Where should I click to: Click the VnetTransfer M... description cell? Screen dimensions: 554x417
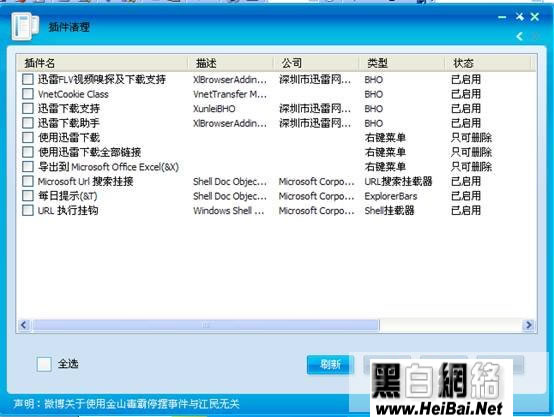pos(230,94)
